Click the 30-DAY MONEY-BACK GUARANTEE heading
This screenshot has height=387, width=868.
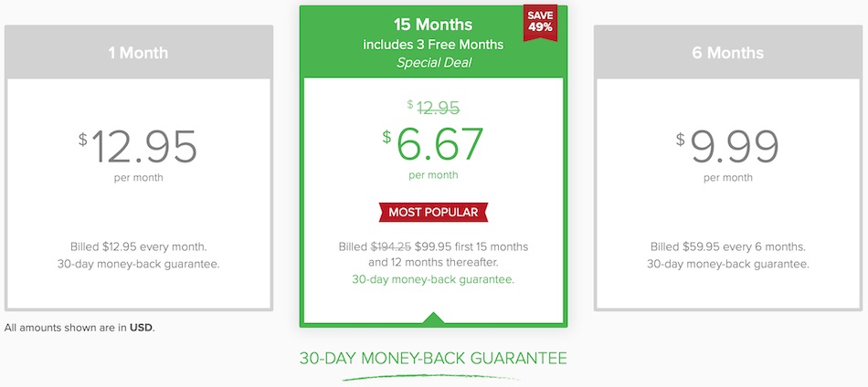click(x=433, y=357)
